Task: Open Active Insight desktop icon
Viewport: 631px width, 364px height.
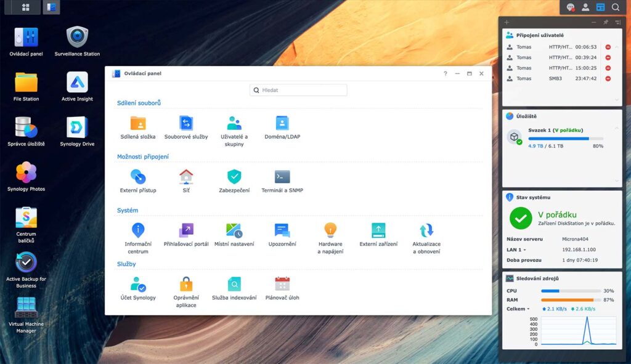Action: click(77, 86)
